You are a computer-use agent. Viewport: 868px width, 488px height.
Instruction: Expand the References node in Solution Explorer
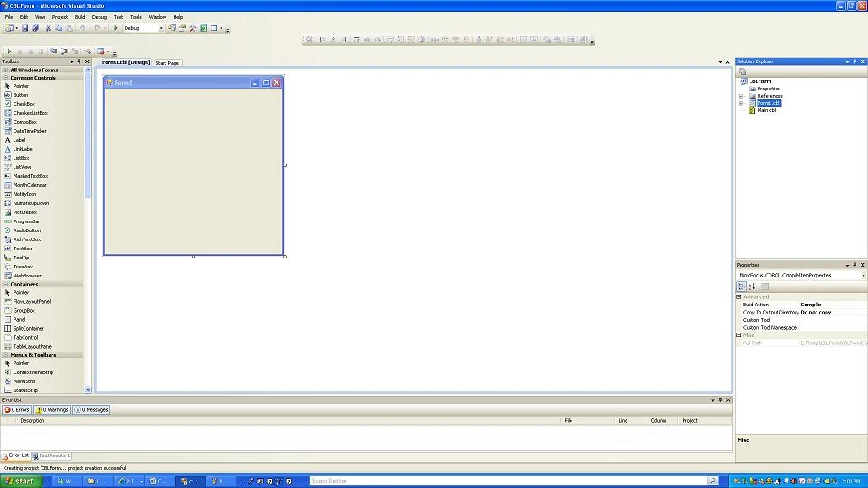pyautogui.click(x=741, y=96)
